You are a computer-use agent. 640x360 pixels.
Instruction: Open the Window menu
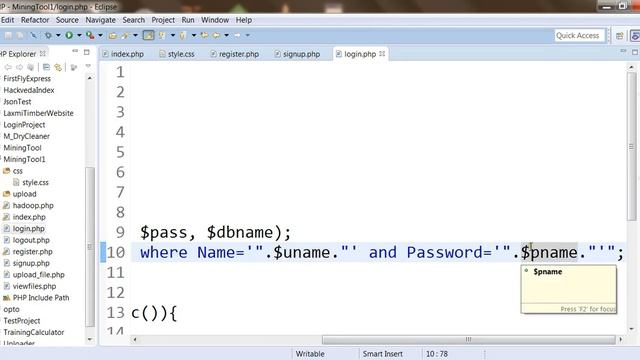click(x=215, y=20)
